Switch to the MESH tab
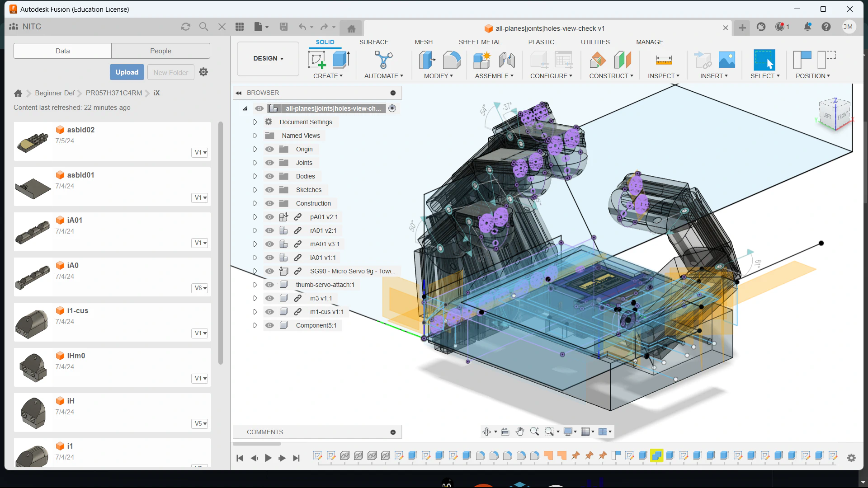 pyautogui.click(x=424, y=42)
